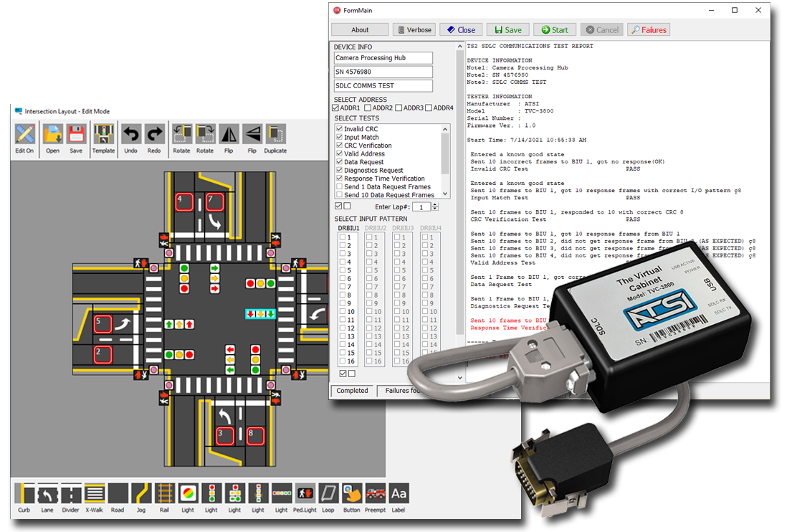Switch to the Completed status tab
Viewport: 787px width, 532px height.
pos(352,391)
